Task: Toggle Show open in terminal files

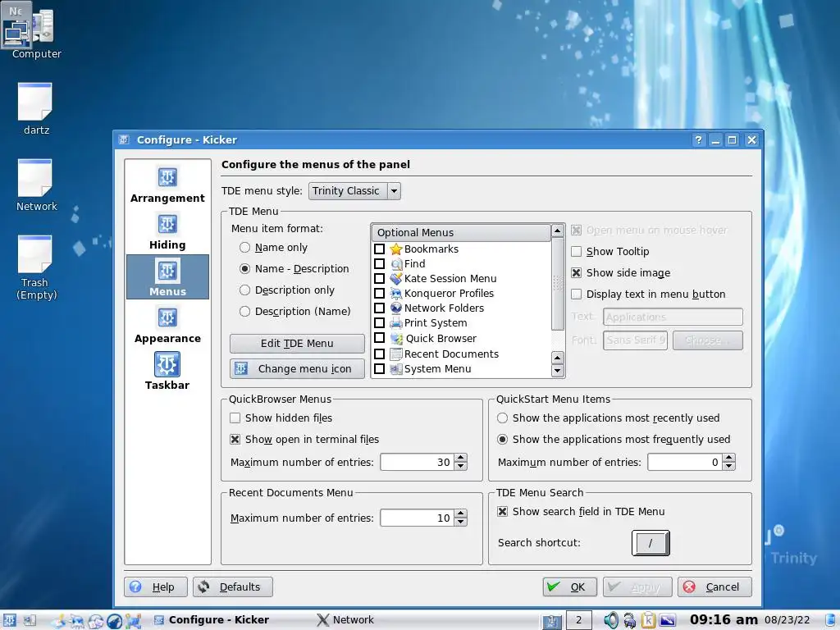Action: [x=235, y=440]
